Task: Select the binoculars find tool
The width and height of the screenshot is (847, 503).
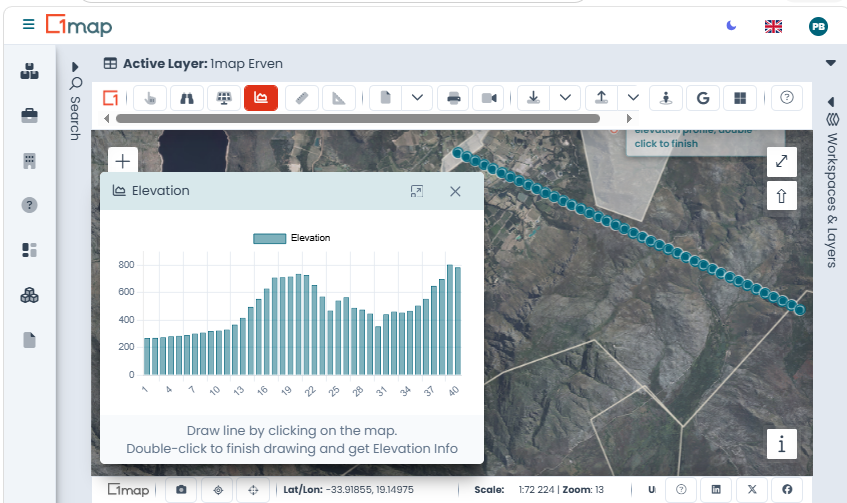Action: (187, 98)
